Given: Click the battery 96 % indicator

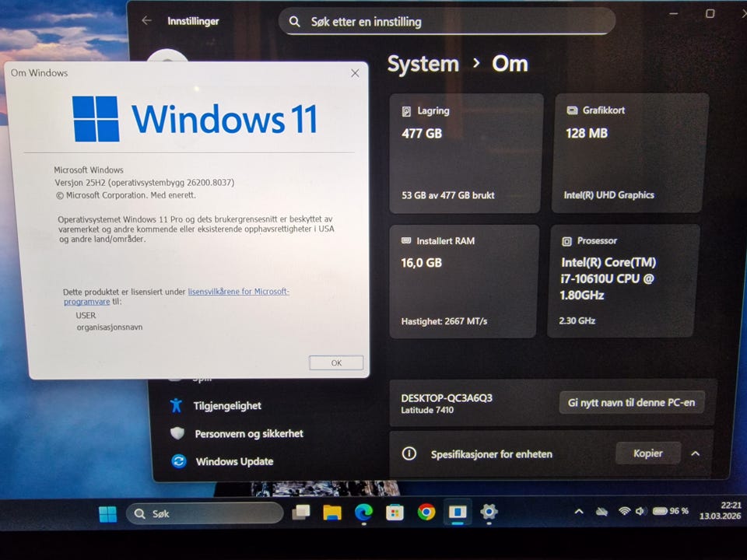Looking at the screenshot, I should pos(671,511).
